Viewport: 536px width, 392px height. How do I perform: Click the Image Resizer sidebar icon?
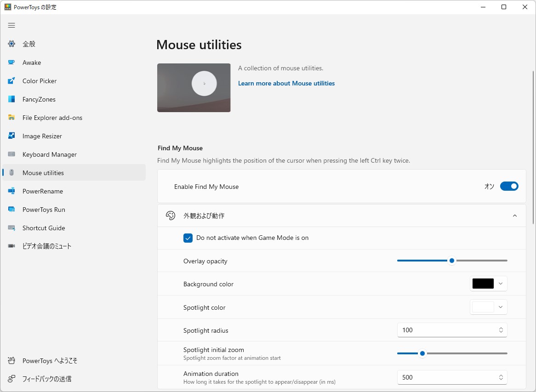point(11,136)
